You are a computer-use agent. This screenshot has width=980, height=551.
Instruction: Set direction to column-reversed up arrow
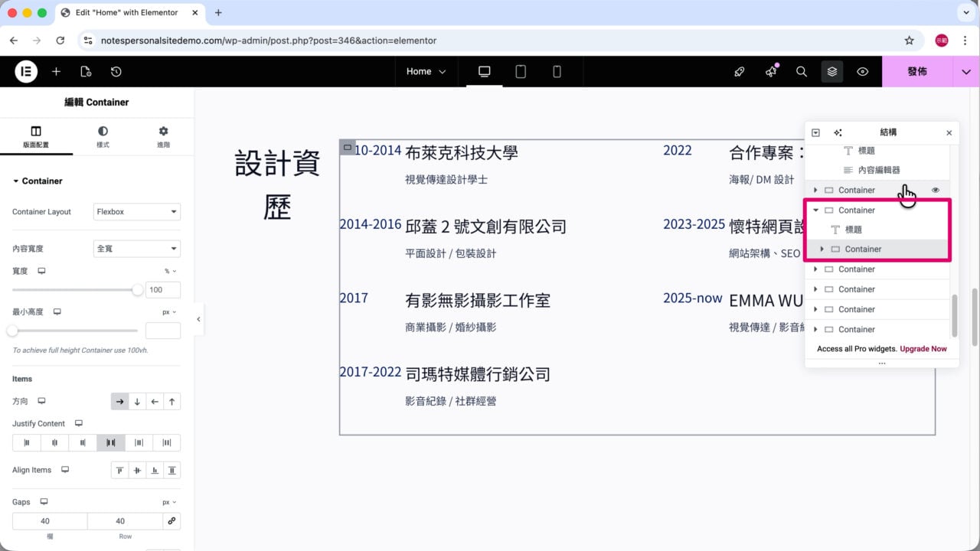[x=172, y=401]
